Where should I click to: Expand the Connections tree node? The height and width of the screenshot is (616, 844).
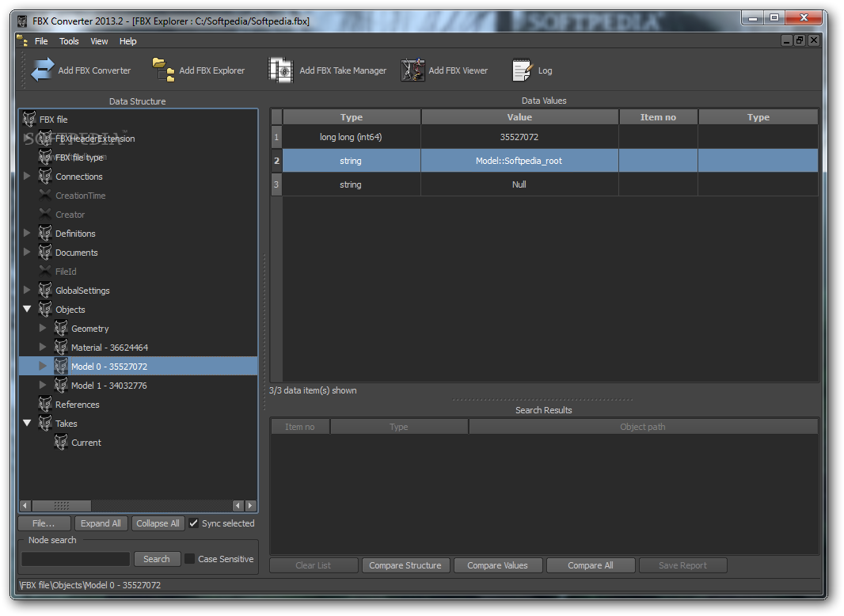click(27, 176)
